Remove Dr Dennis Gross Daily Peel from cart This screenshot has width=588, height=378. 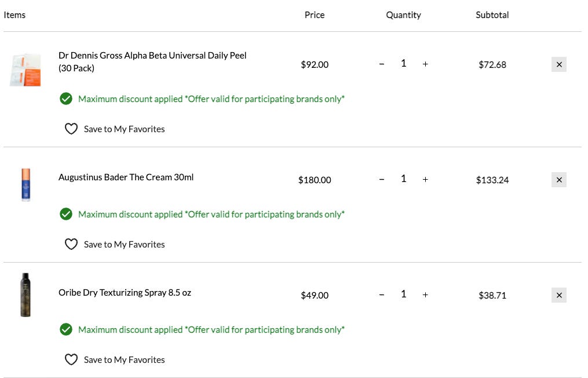(558, 64)
